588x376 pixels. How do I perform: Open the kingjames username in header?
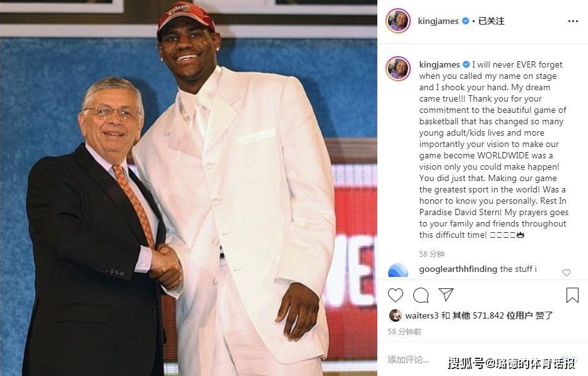pos(438,21)
